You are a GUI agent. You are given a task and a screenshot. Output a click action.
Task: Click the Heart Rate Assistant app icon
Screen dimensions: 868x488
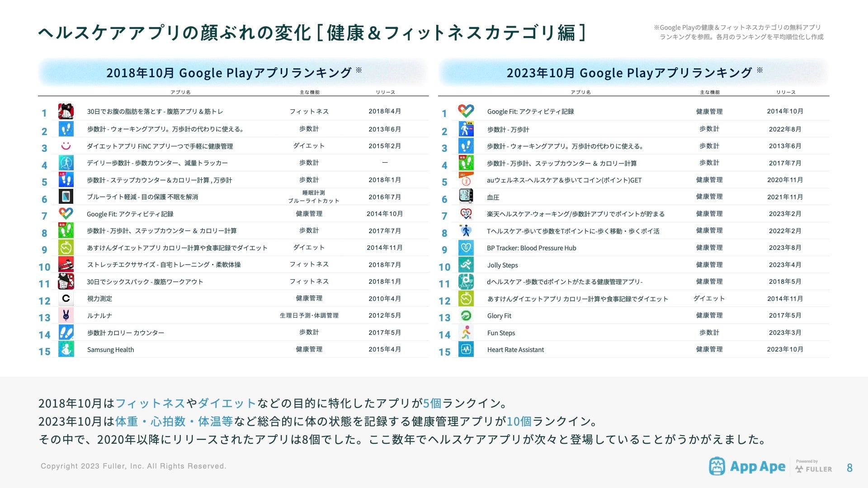click(466, 349)
